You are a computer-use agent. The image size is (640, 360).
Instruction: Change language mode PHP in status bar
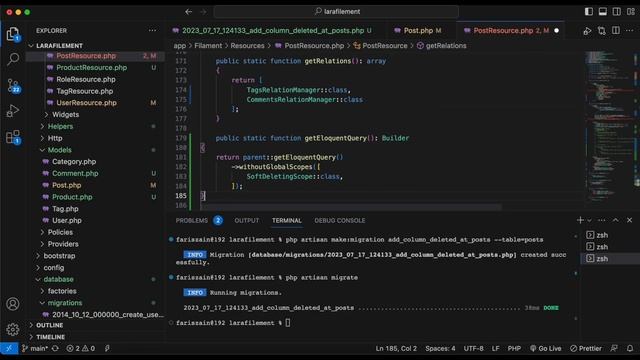click(x=514, y=349)
